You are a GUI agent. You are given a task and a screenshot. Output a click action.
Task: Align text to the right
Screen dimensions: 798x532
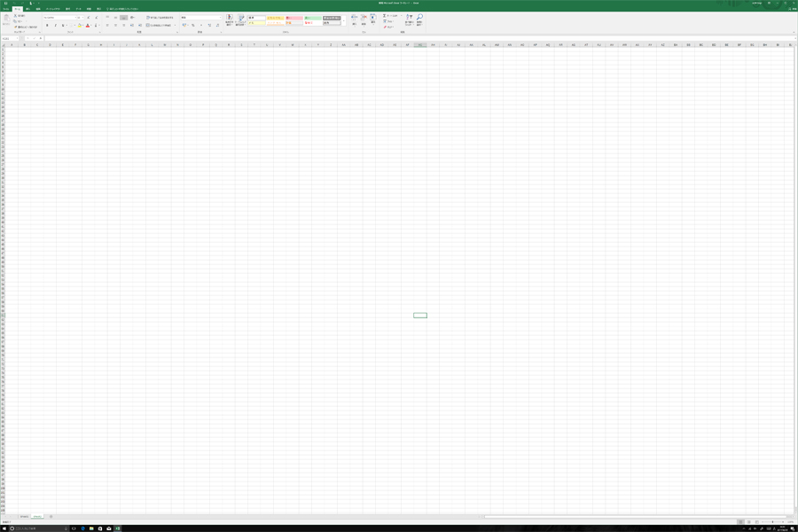123,26
